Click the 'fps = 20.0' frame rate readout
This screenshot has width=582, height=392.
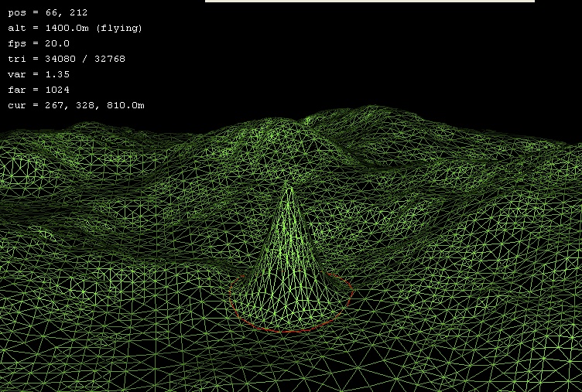pyautogui.click(x=38, y=43)
